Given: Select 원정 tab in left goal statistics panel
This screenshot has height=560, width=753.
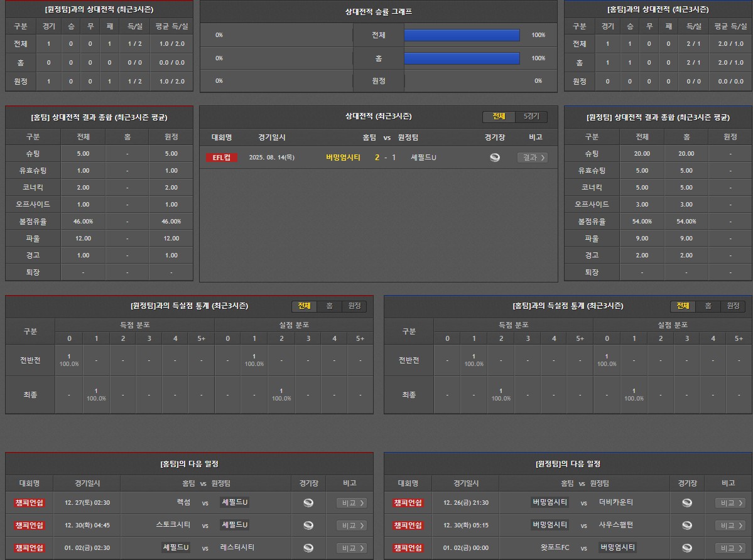Looking at the screenshot, I should (354, 306).
